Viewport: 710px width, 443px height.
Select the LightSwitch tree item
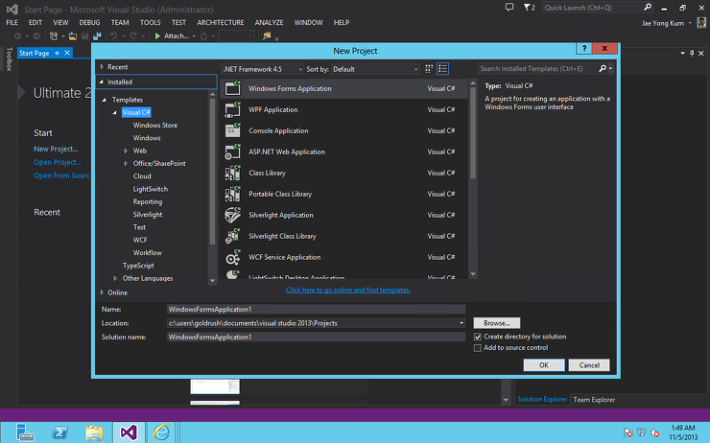(150, 189)
